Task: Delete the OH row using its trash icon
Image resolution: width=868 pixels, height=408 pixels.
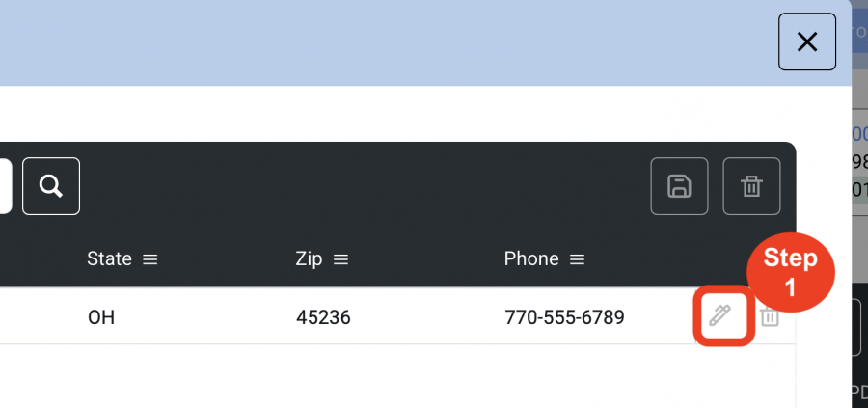Action: [770, 316]
